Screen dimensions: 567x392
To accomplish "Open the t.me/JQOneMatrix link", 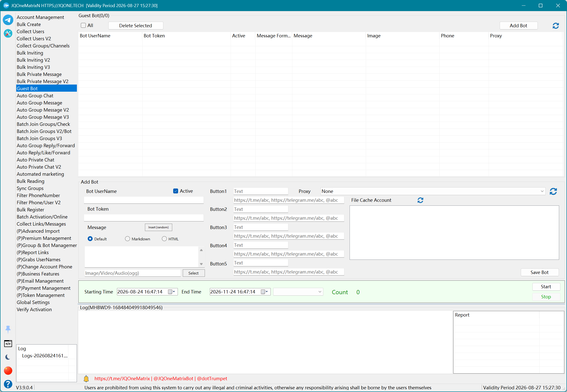I will pyautogui.click(x=122, y=378).
